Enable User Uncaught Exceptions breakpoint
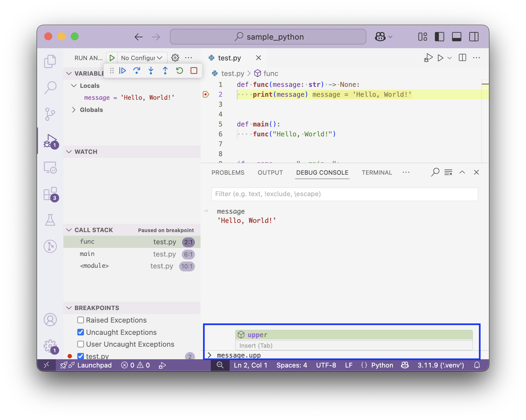This screenshot has width=526, height=420. coord(81,344)
